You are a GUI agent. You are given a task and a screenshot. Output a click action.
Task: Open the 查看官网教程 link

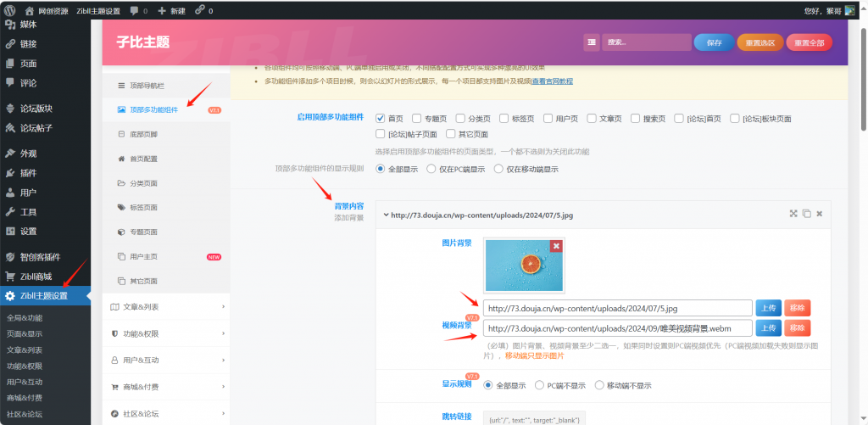(552, 81)
